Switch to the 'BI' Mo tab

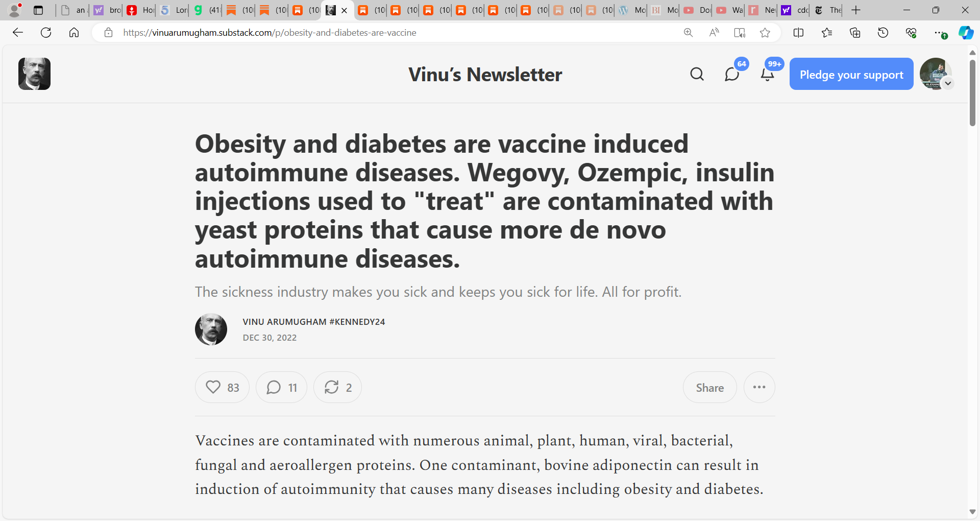point(664,10)
